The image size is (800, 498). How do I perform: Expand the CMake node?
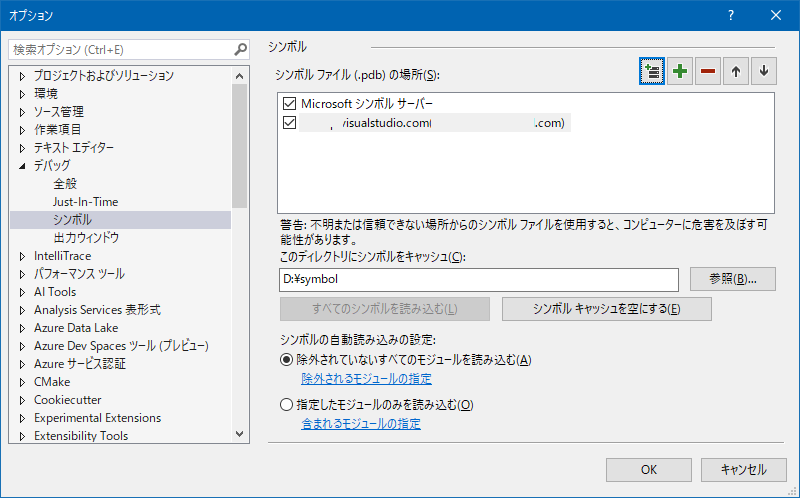[x=22, y=382]
